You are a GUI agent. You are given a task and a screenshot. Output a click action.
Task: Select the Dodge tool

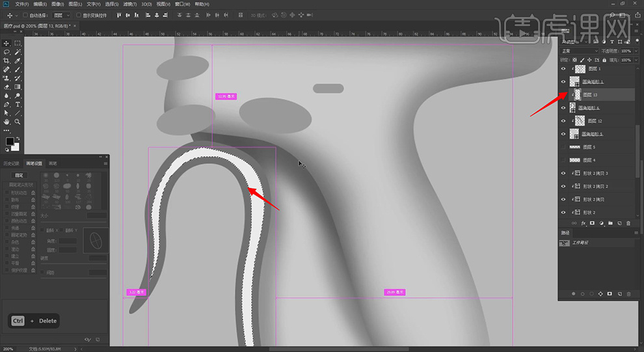coord(18,96)
